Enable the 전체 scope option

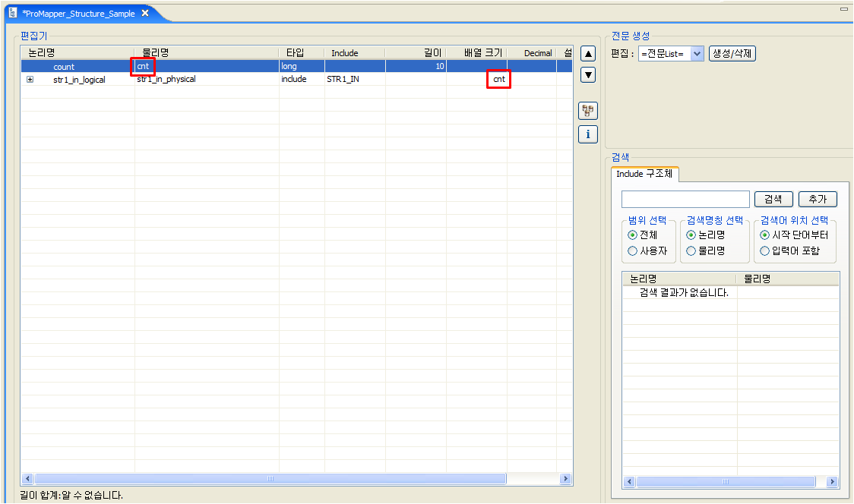pyautogui.click(x=631, y=235)
